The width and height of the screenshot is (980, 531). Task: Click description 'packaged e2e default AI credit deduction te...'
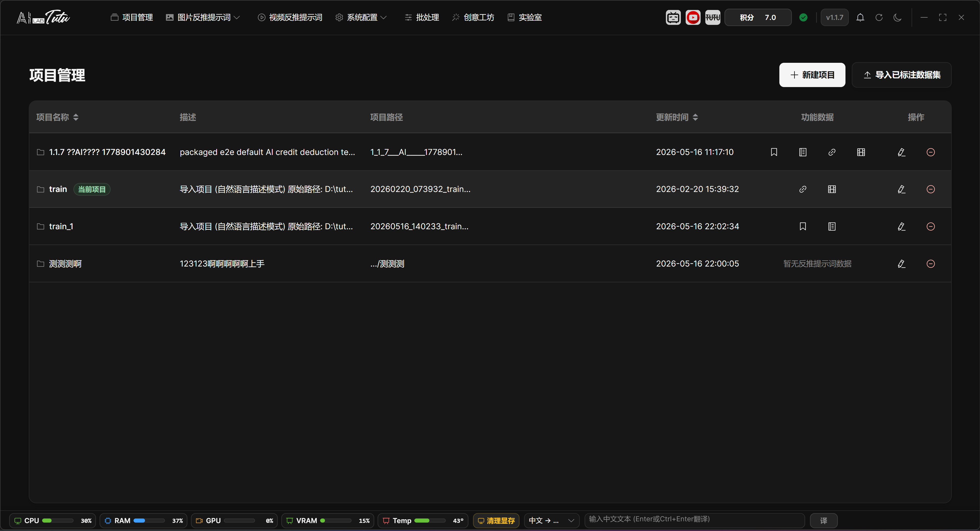267,152
